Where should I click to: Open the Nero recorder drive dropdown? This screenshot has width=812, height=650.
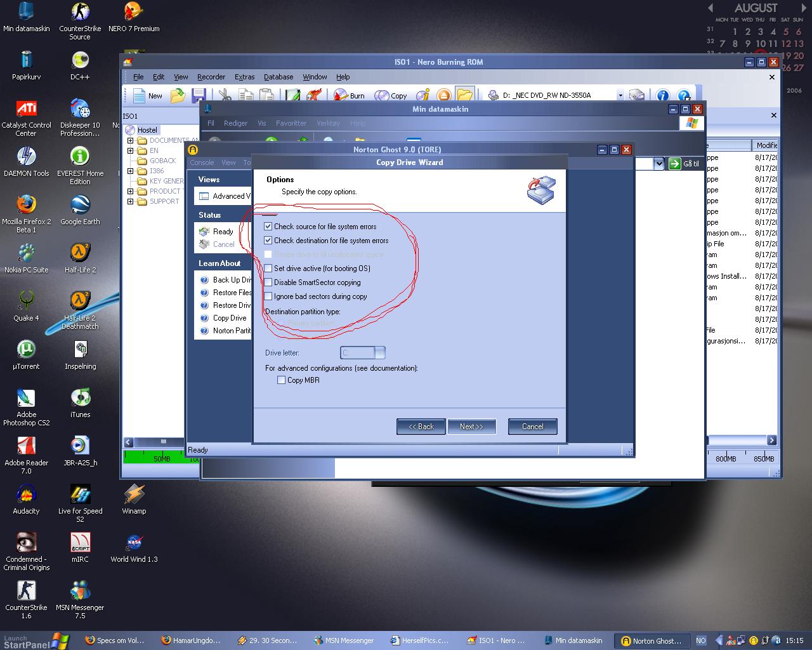pyautogui.click(x=620, y=95)
